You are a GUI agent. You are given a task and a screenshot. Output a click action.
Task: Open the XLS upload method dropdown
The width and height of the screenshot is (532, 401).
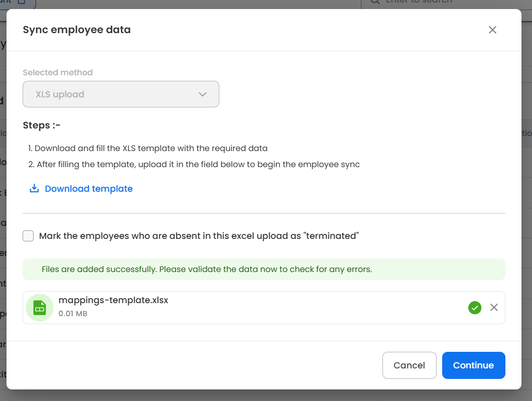click(x=121, y=94)
